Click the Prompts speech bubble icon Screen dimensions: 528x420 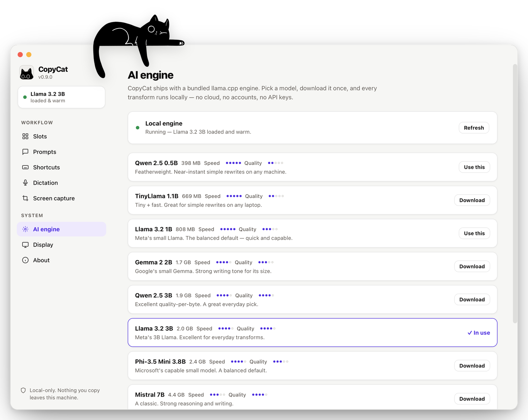point(25,152)
